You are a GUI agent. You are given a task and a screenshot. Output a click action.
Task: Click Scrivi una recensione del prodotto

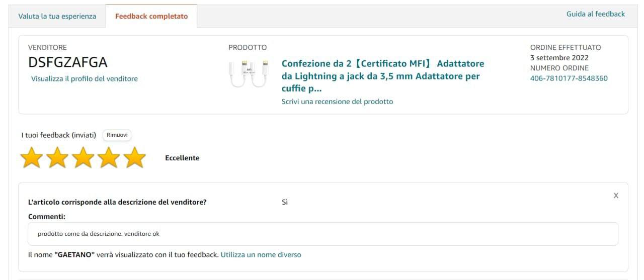point(337,102)
